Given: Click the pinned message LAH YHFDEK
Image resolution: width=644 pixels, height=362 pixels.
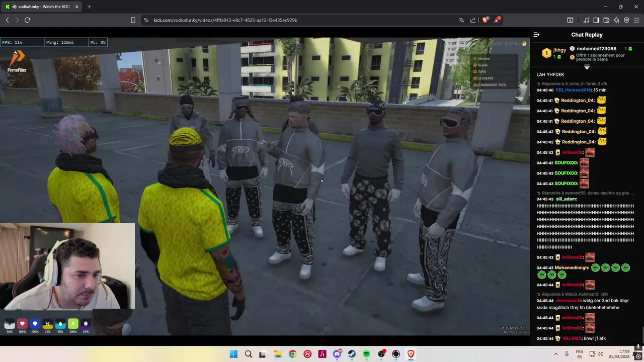Looking at the screenshot, I should point(550,74).
